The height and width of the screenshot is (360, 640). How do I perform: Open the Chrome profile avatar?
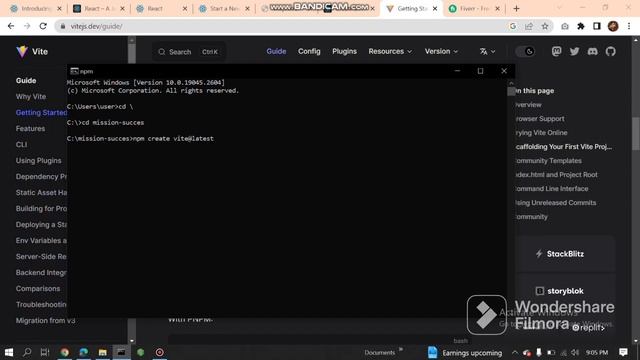click(613, 26)
